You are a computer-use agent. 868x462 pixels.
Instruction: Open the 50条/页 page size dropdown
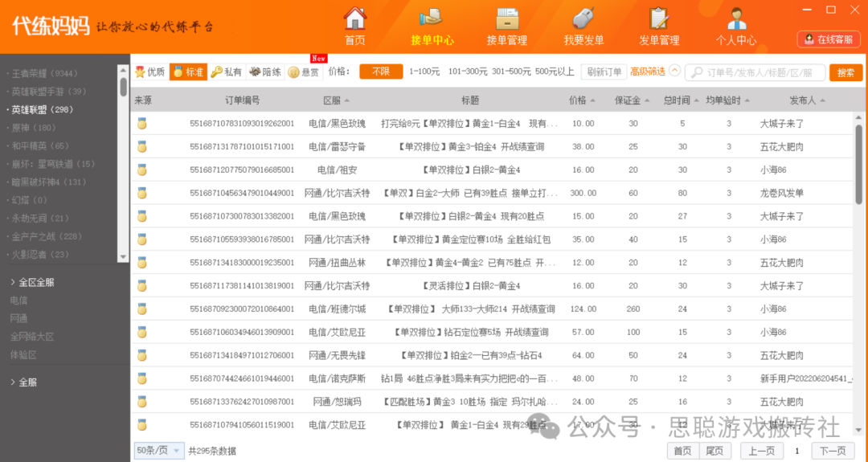tap(158, 451)
